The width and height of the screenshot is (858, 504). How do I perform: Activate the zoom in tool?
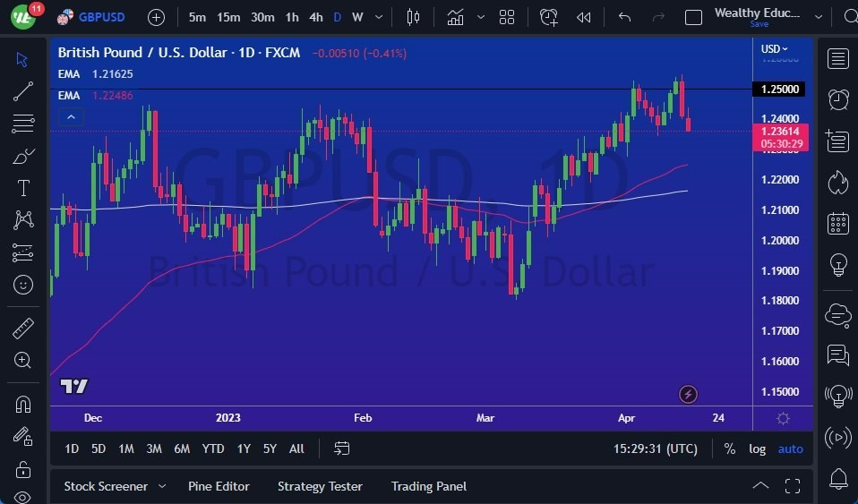[23, 360]
